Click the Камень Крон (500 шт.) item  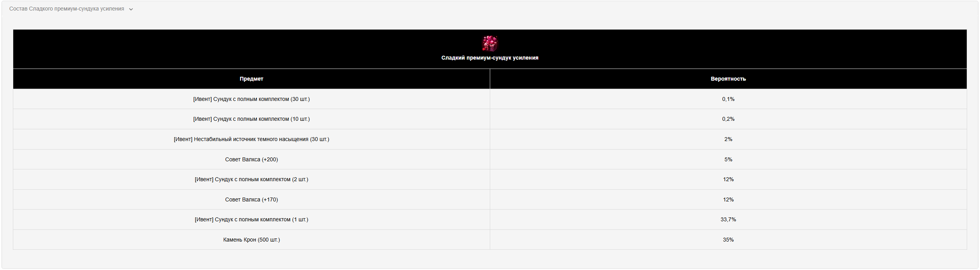[x=252, y=240]
